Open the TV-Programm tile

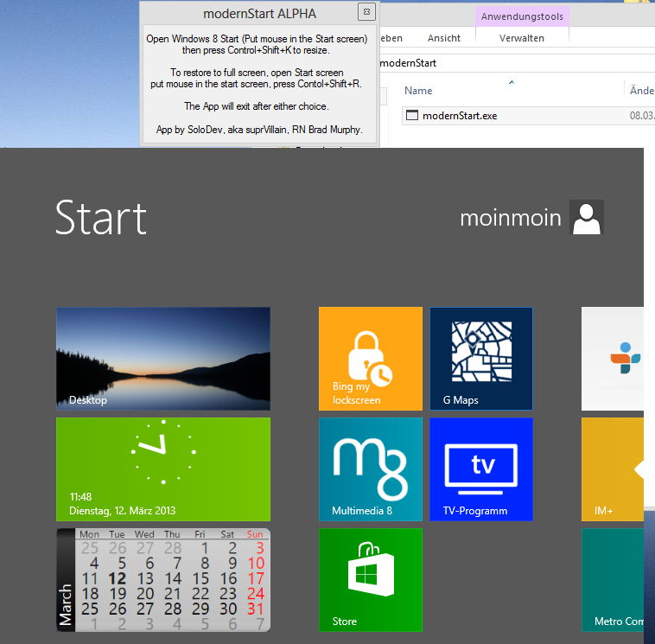(x=481, y=469)
